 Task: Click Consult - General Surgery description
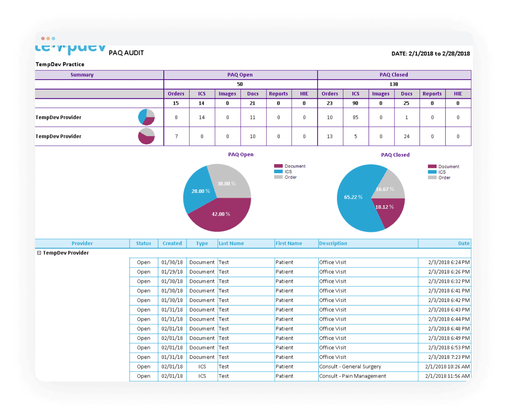click(x=350, y=367)
